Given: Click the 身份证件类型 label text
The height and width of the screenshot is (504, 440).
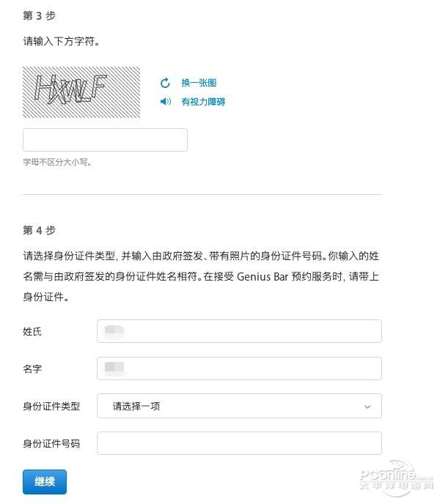Looking at the screenshot, I should pyautogui.click(x=51, y=407).
